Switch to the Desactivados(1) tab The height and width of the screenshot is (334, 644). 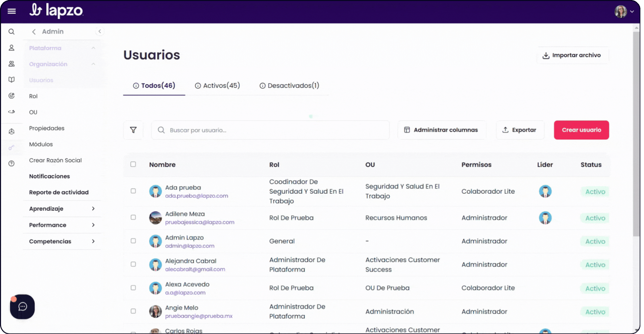[290, 85]
